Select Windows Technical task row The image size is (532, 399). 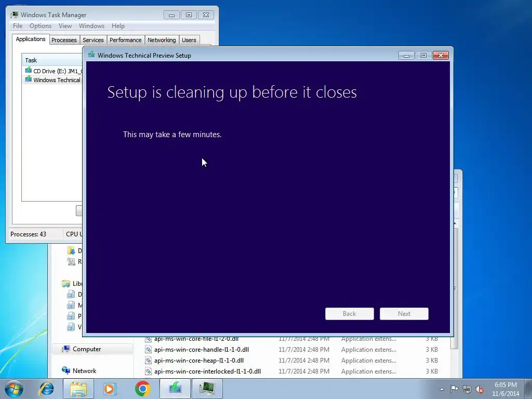(x=52, y=79)
